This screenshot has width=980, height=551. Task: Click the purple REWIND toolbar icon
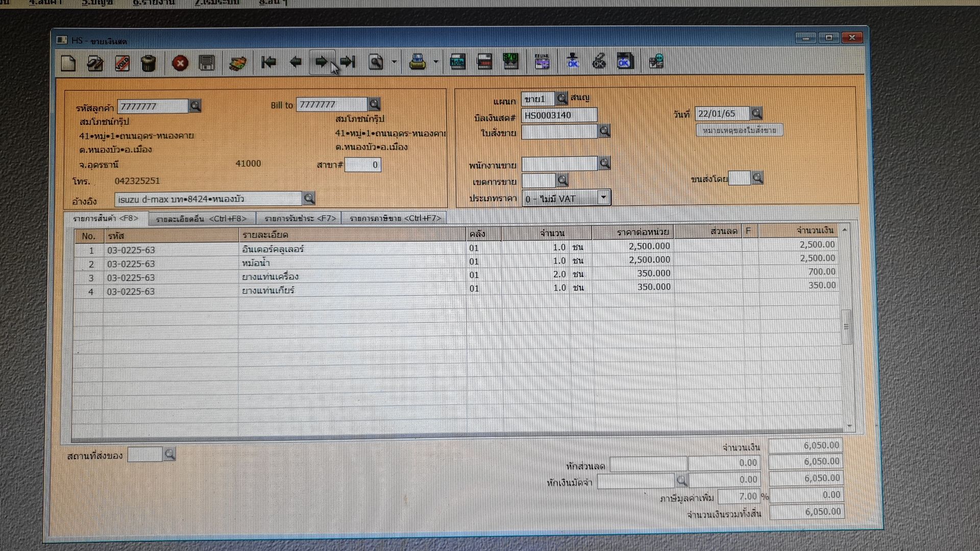tap(542, 62)
